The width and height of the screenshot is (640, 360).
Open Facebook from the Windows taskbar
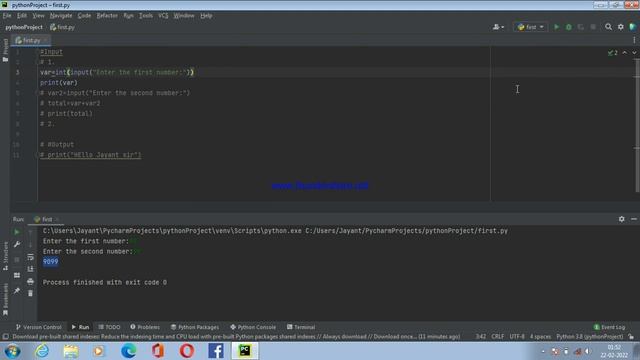[216, 351]
